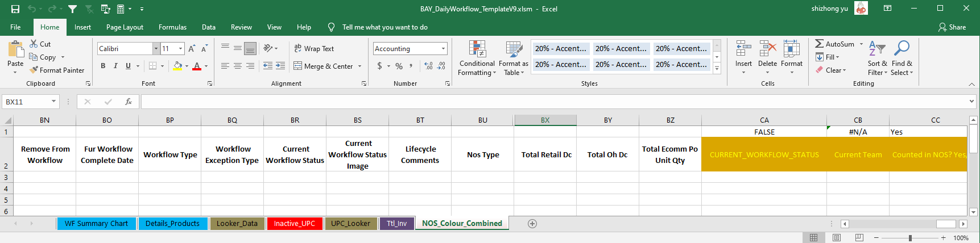The height and width of the screenshot is (243, 980).
Task: Open the Looker_Data sheet tab
Action: (237, 224)
